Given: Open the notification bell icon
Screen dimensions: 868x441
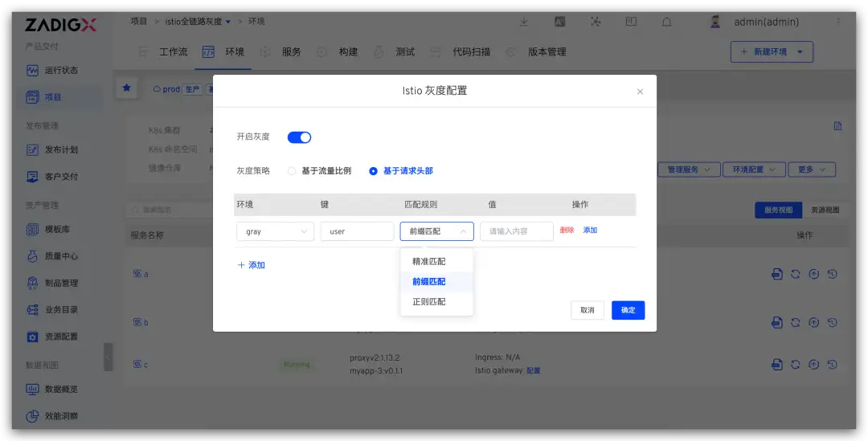Looking at the screenshot, I should coord(667,22).
